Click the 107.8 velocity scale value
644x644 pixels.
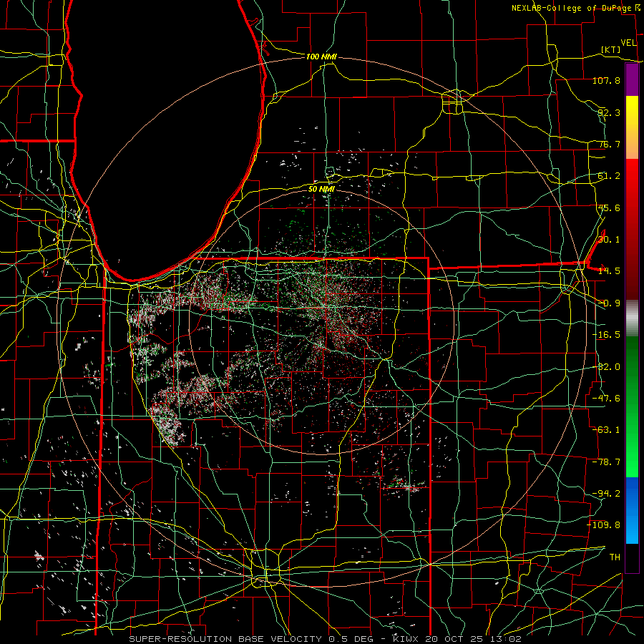pyautogui.click(x=606, y=80)
